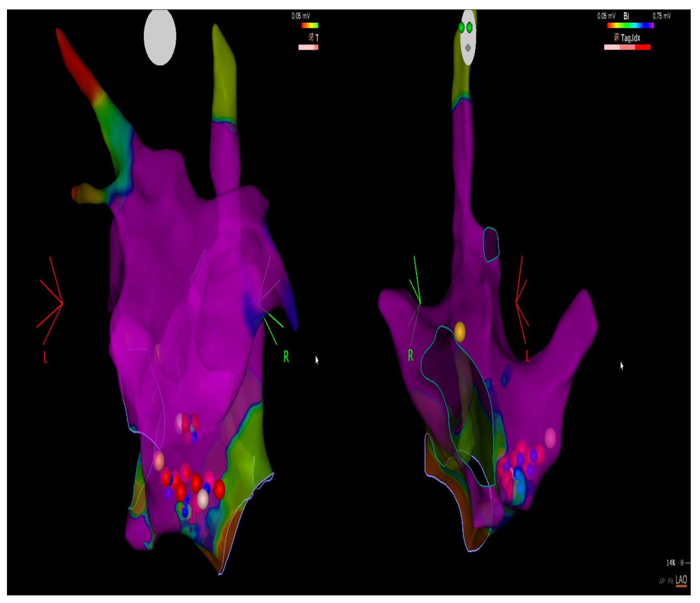Click the 0.05 mV threshold on left map
Screen dimensions: 700x603
coord(301,16)
